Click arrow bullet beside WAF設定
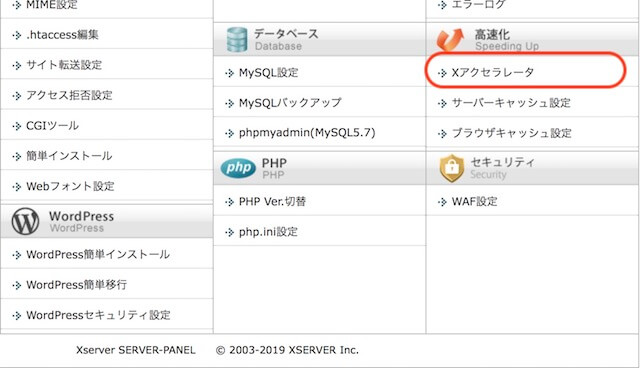Screen dimensions: 640x368 [x=442, y=202]
